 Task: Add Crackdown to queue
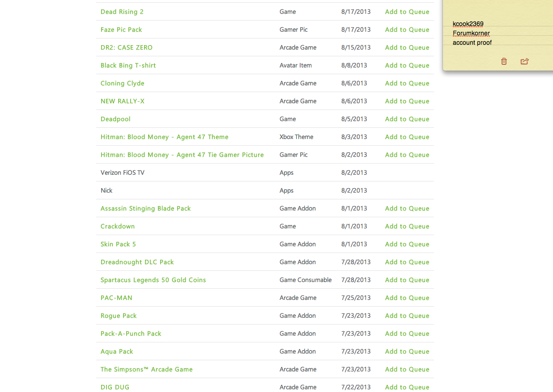pos(407,226)
